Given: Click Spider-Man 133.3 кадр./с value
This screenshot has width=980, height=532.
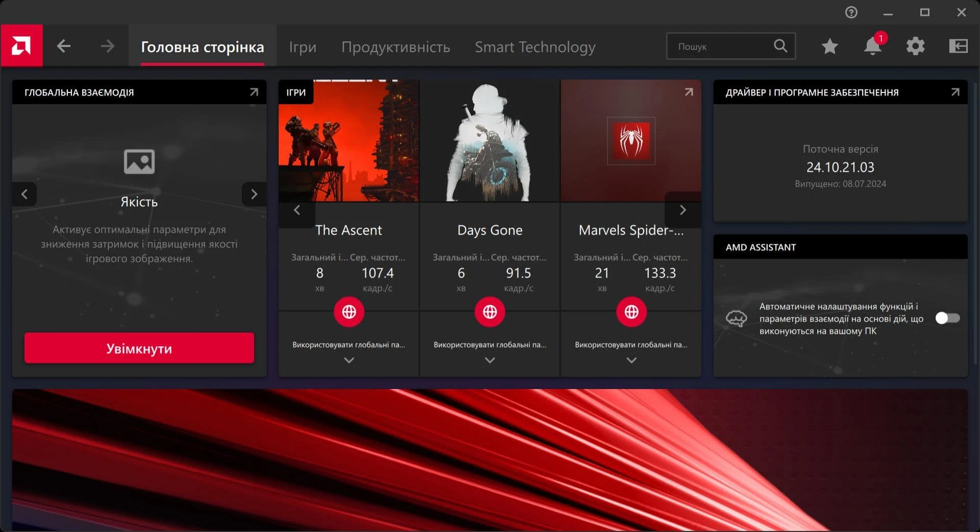Looking at the screenshot, I should pos(660,279).
